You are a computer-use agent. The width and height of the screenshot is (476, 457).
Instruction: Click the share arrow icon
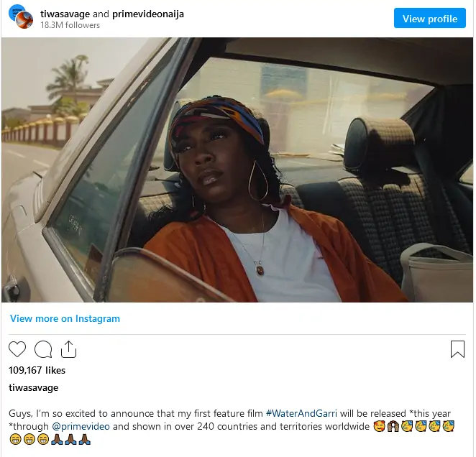point(68,349)
